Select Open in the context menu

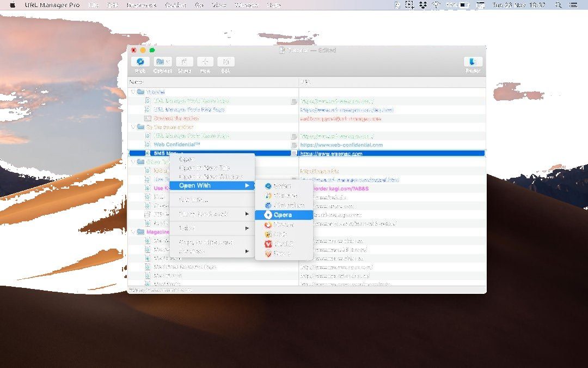[212, 159]
